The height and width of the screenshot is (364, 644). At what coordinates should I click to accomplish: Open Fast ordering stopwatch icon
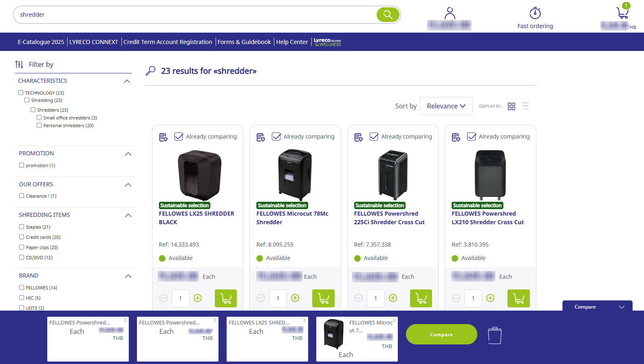click(535, 13)
